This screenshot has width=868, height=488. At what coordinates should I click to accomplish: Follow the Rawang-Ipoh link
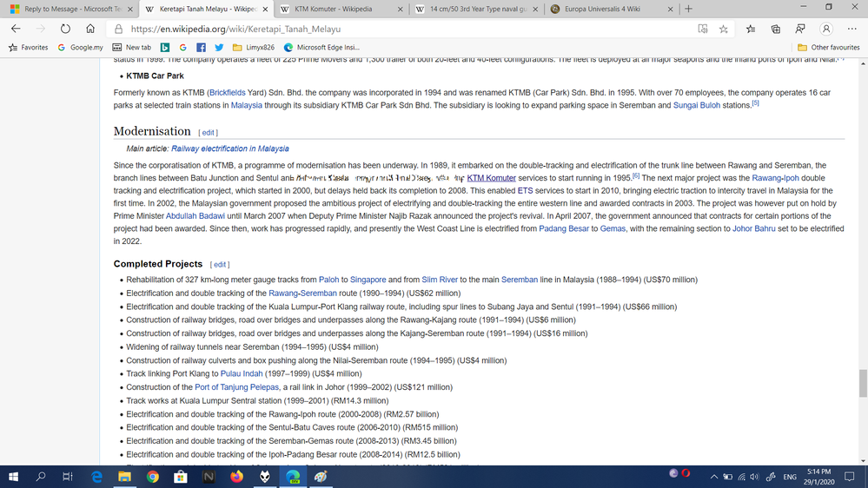pos(775,178)
